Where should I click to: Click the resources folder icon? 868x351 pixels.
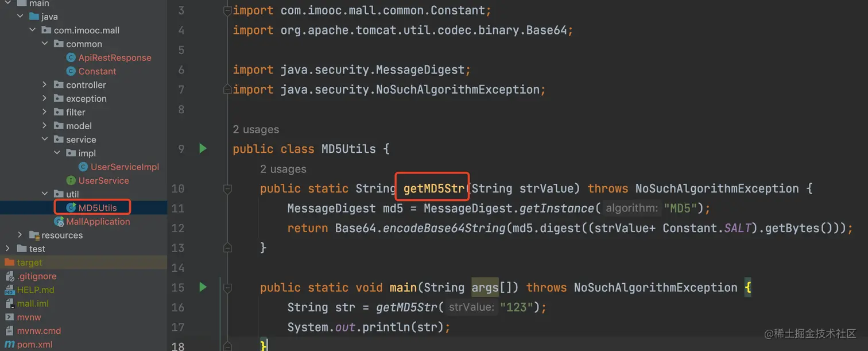34,235
